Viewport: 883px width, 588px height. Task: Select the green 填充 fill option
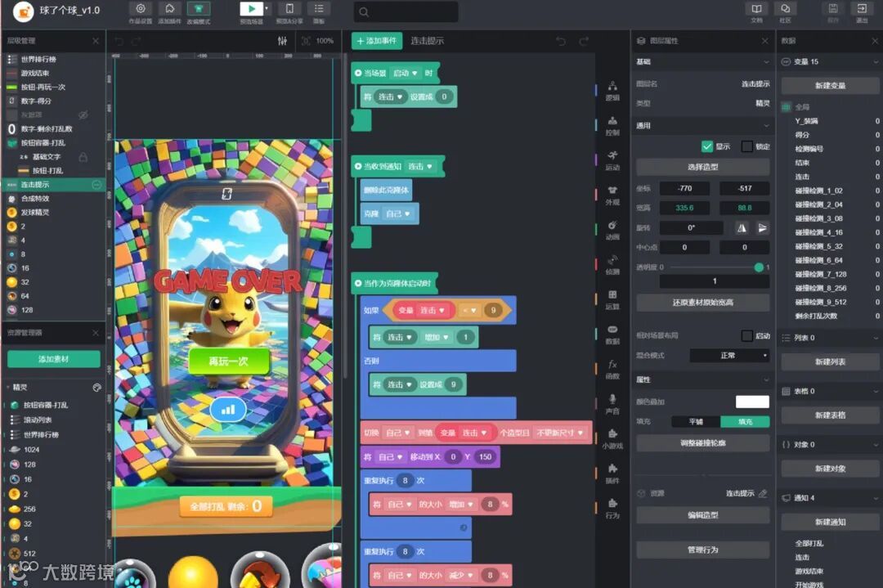[x=745, y=421]
